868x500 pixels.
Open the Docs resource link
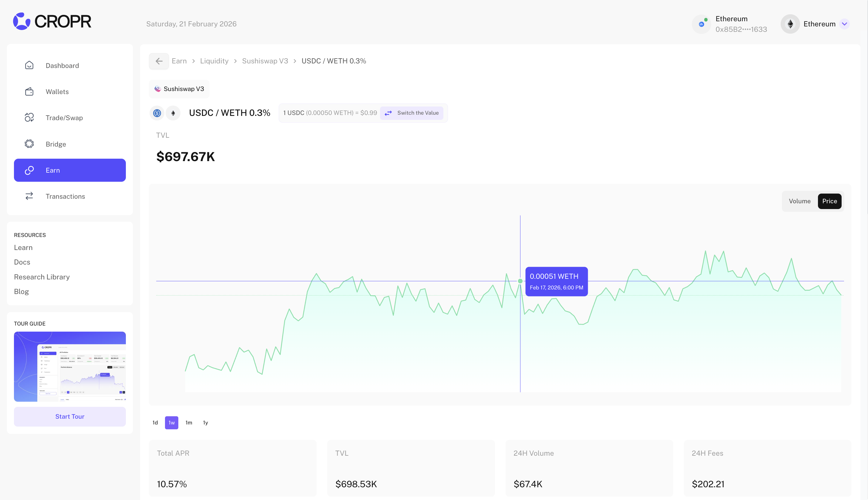tap(22, 262)
